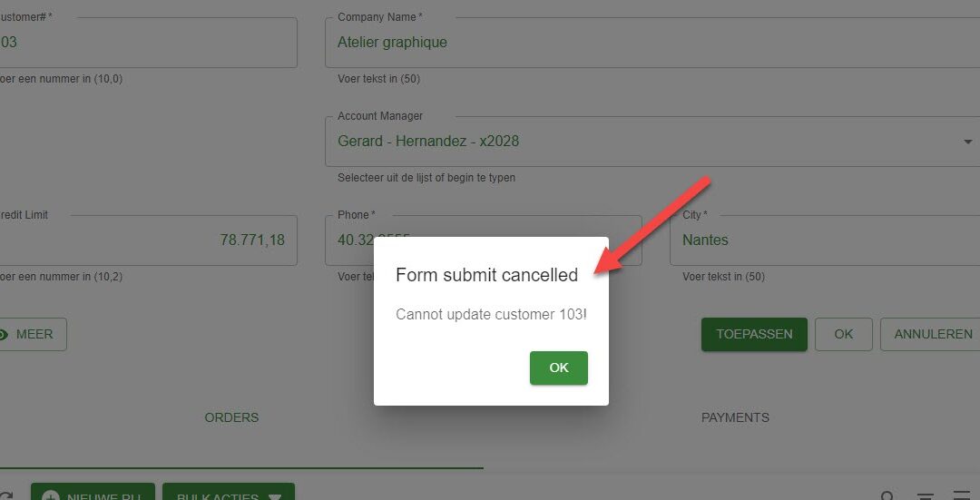Image resolution: width=980 pixels, height=500 pixels.
Task: Click the Customer# field showing 103
Action: click(x=148, y=43)
